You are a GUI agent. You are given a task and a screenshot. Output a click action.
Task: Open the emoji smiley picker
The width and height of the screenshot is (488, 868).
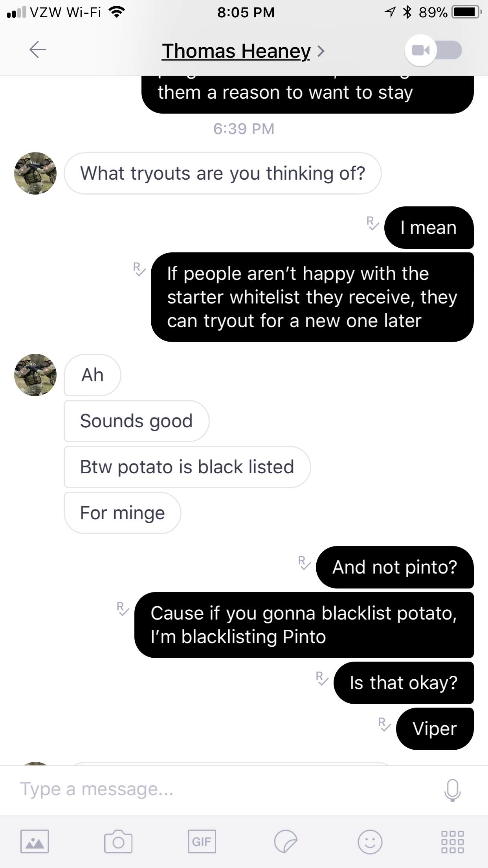(x=370, y=842)
